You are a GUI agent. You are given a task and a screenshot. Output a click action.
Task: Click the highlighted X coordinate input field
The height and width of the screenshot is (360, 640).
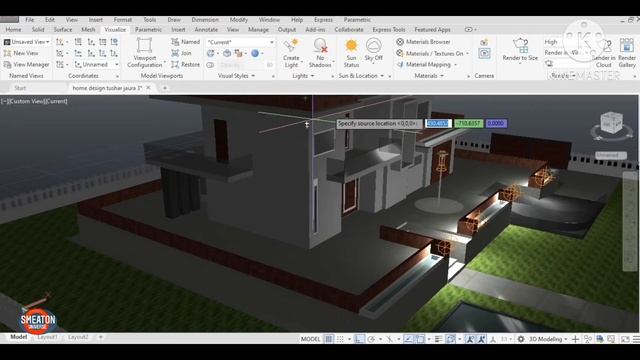coord(438,123)
